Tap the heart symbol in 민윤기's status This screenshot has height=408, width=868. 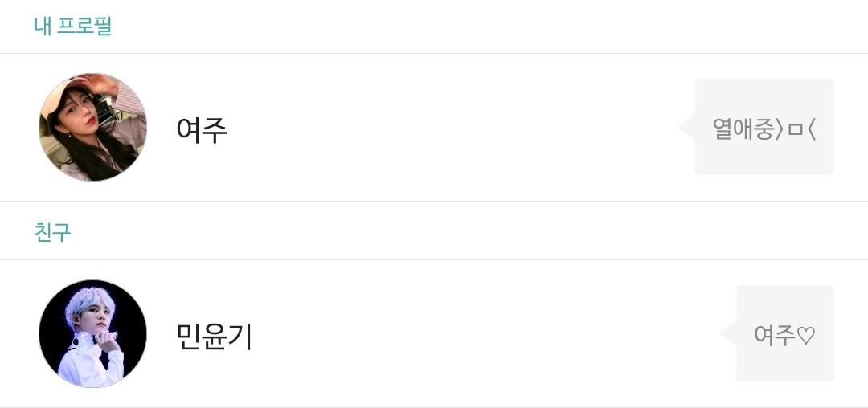pos(805,335)
